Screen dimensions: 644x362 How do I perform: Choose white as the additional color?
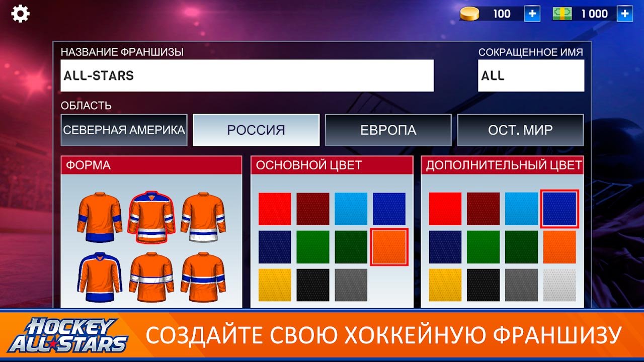pos(559,285)
